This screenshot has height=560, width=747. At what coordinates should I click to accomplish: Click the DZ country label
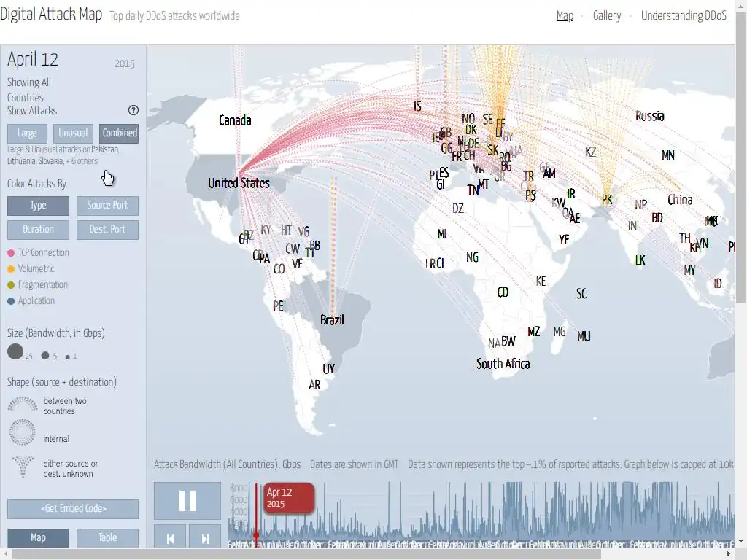click(x=458, y=209)
